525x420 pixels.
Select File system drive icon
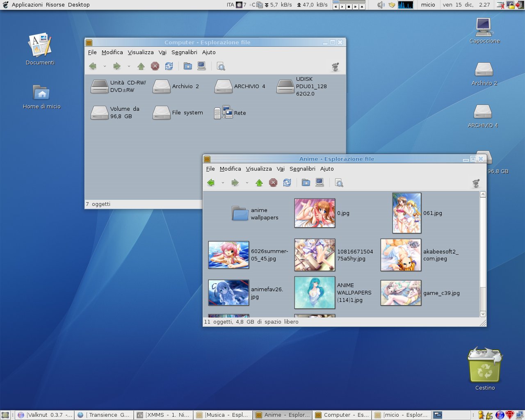(162, 112)
